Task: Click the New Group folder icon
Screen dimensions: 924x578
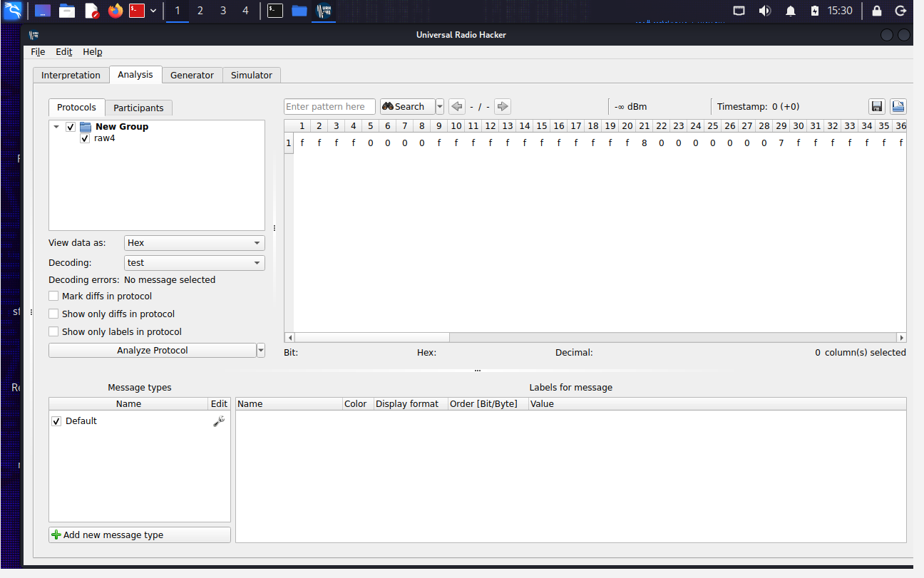Action: pyautogui.click(x=86, y=127)
